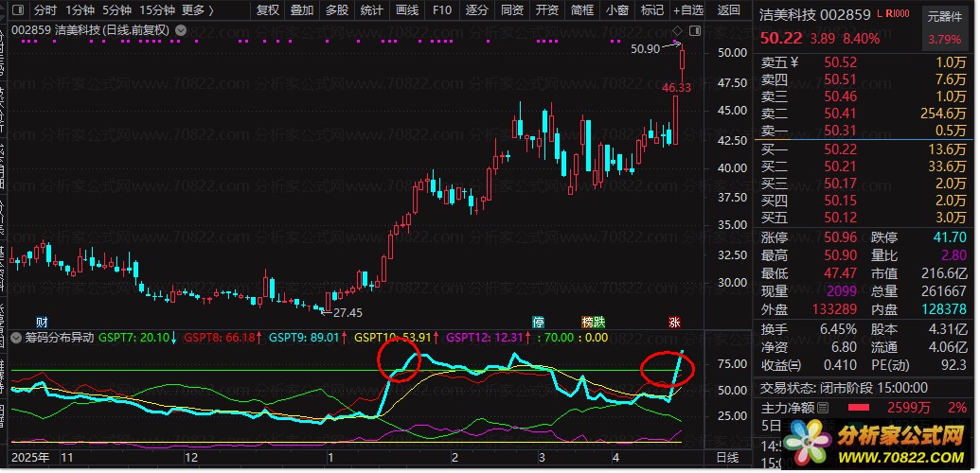Viewport: 980px width, 473px height.
Task: Click the 涨停 price 50.96
Action: (x=841, y=237)
